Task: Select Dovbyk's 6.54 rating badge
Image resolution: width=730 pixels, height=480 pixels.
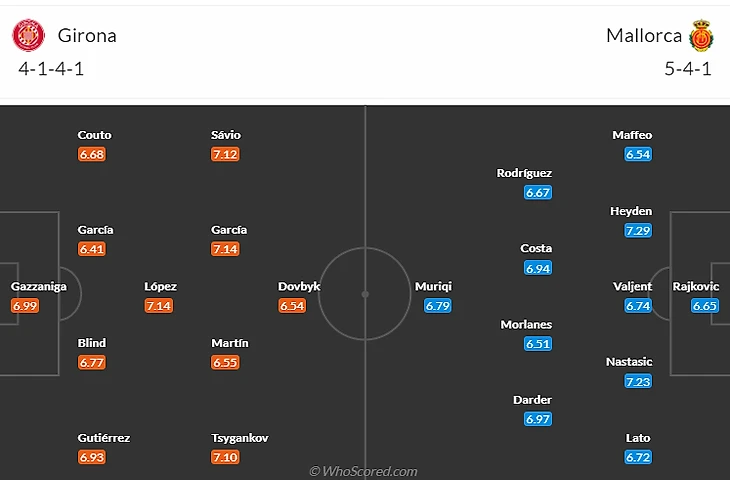Action: (292, 306)
